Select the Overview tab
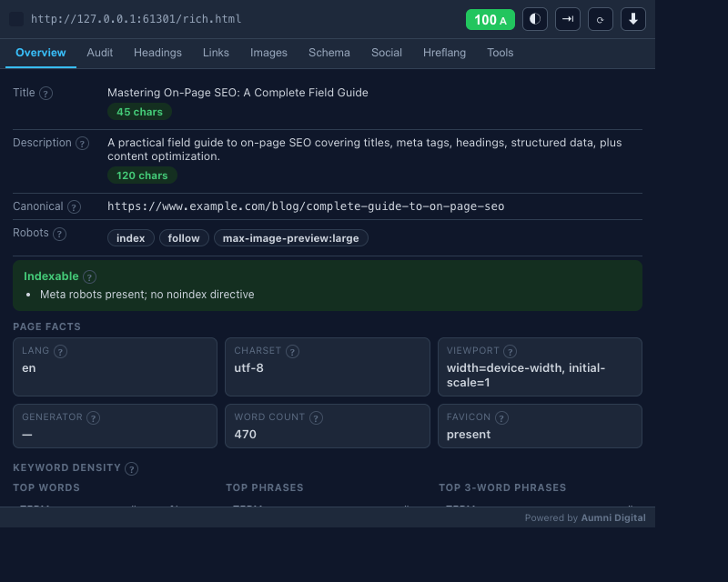Viewport: 728px width, 582px height. [41, 53]
